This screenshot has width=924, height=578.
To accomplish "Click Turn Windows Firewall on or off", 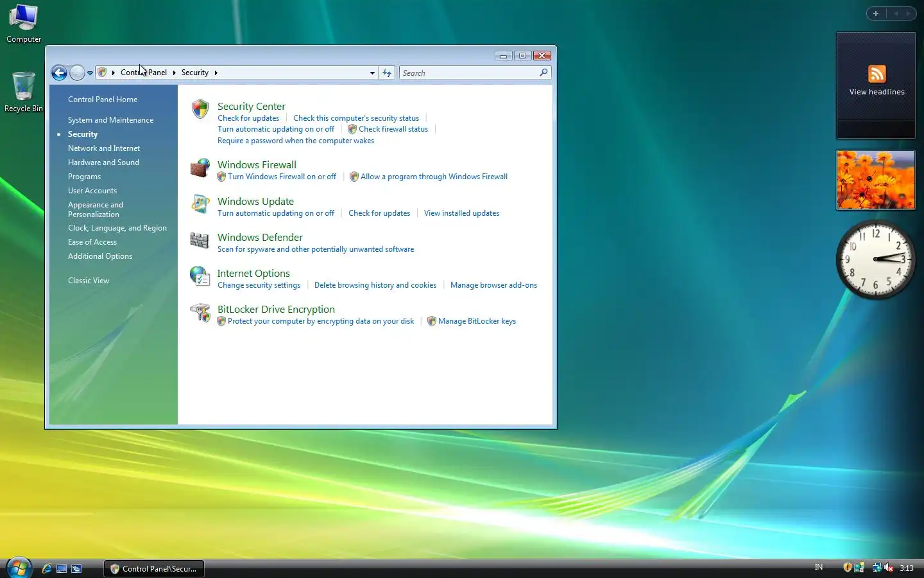I will (x=282, y=177).
